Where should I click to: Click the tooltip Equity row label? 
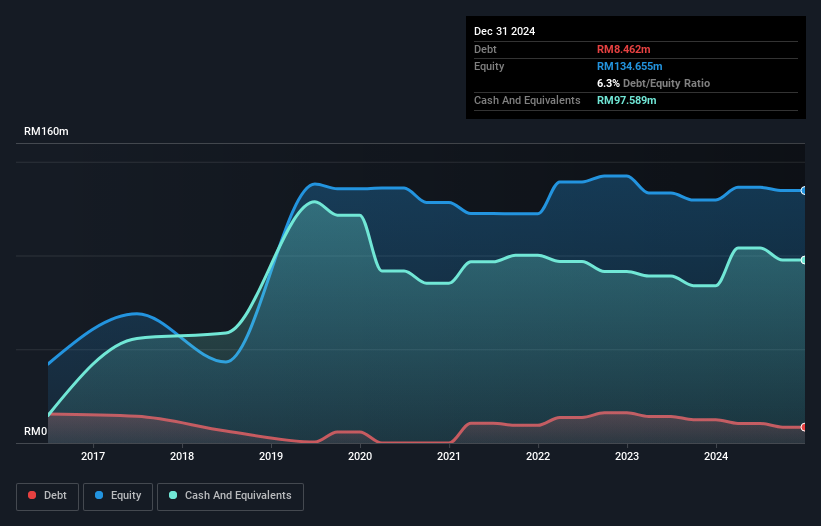(489, 66)
